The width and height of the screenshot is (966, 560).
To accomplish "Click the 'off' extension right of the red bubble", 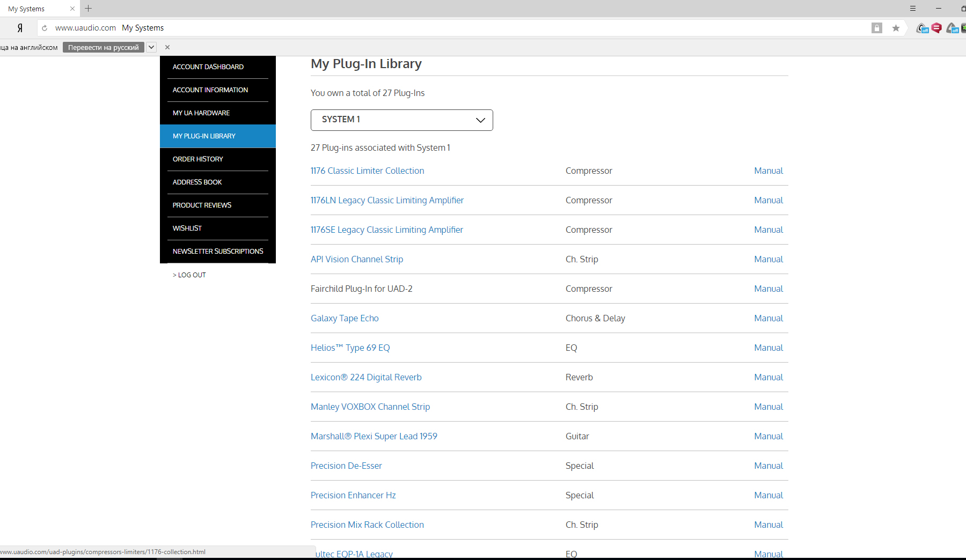I will (953, 28).
